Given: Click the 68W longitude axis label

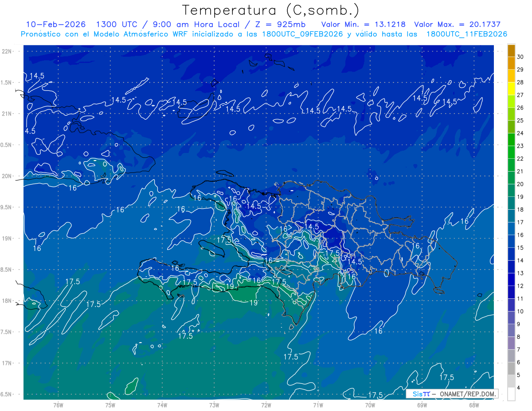Looking at the screenshot, I should [x=474, y=405].
